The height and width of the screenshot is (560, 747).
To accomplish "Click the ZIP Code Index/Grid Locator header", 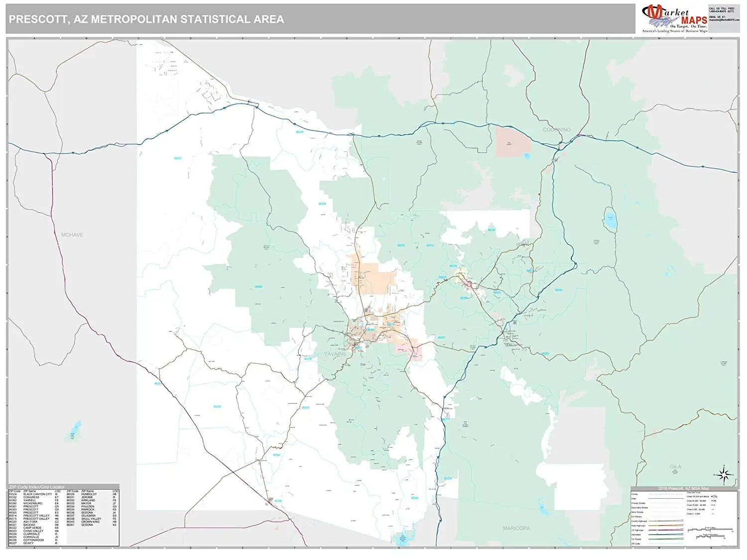I will pos(37,487).
